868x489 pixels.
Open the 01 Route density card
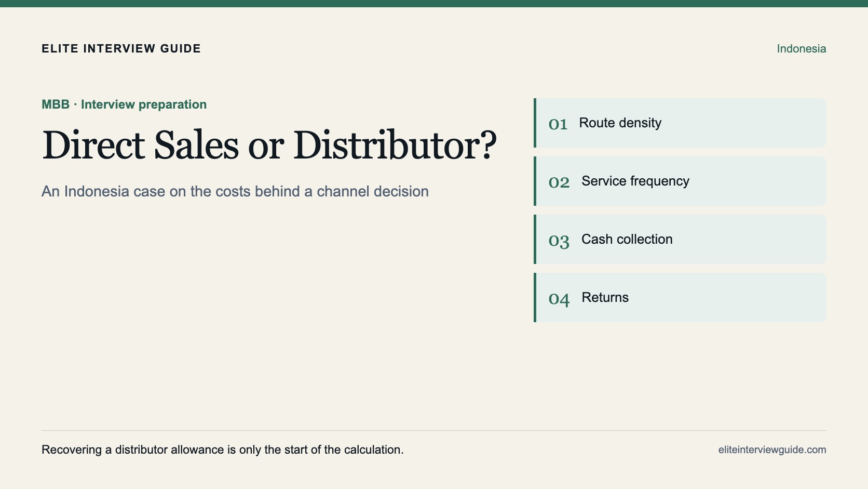pos(680,123)
